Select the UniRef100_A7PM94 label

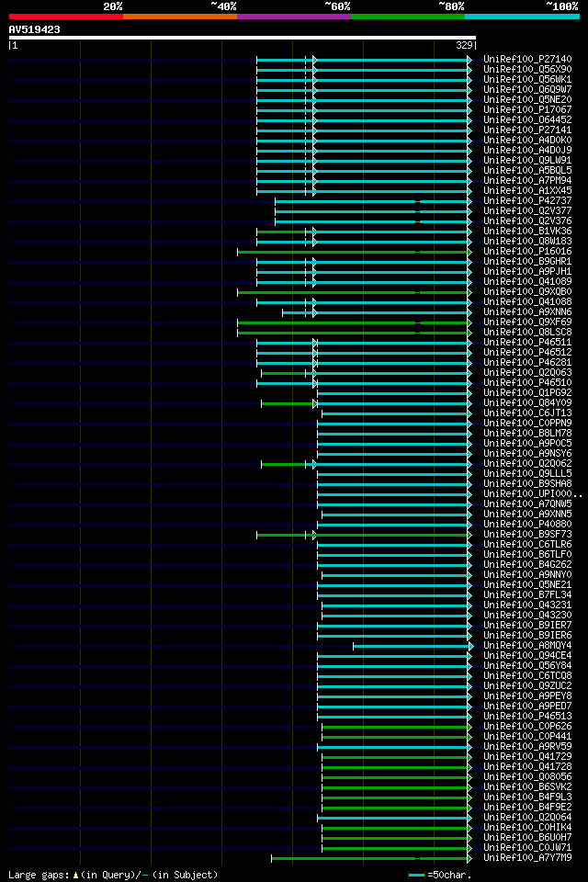[527, 181]
